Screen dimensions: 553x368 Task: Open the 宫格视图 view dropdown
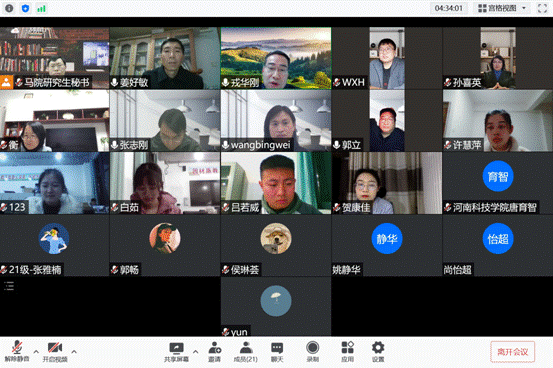click(x=502, y=8)
